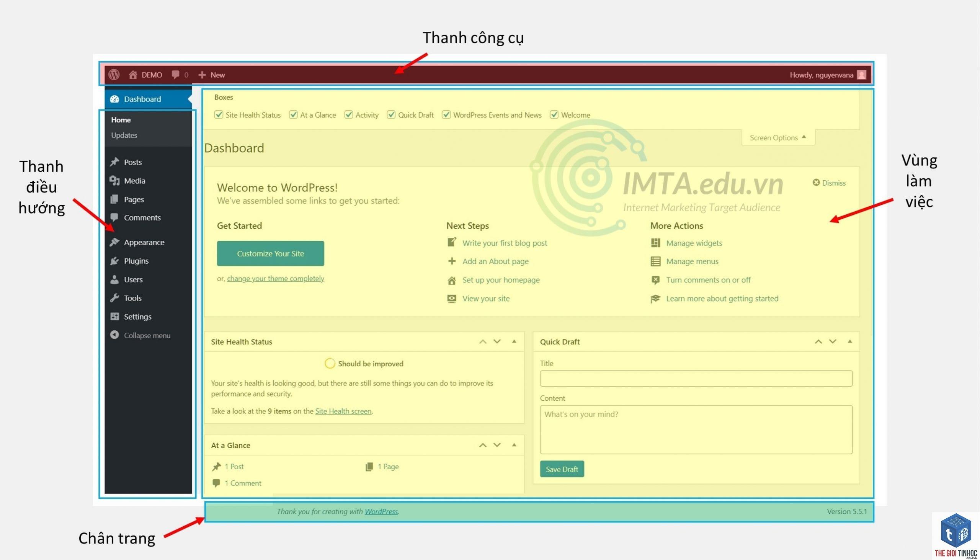Follow change your theme completely link
980x560 pixels.
[x=276, y=278]
